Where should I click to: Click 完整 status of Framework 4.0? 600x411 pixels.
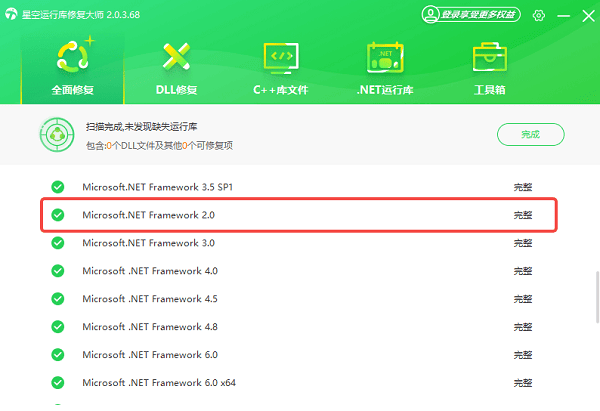coord(523,271)
